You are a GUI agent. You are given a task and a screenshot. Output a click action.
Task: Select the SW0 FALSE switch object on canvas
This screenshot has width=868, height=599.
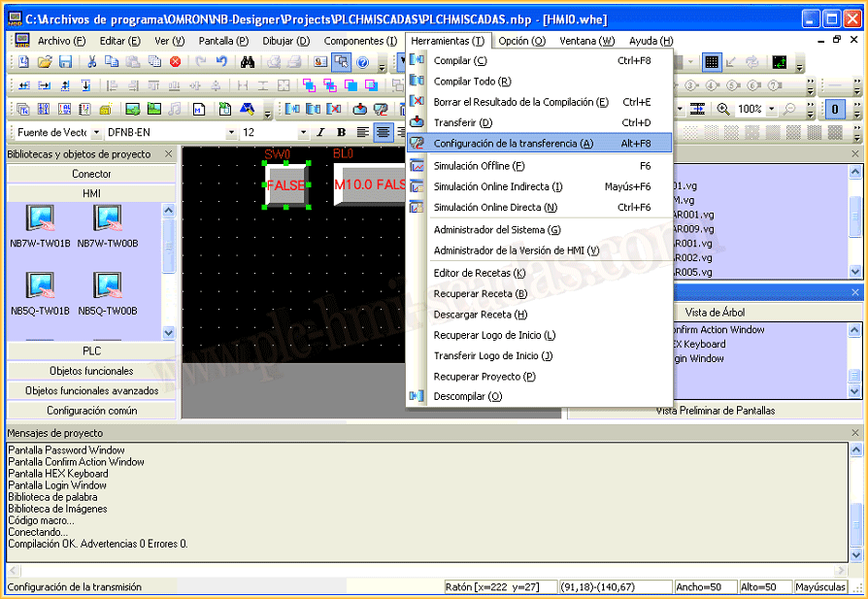[286, 184]
